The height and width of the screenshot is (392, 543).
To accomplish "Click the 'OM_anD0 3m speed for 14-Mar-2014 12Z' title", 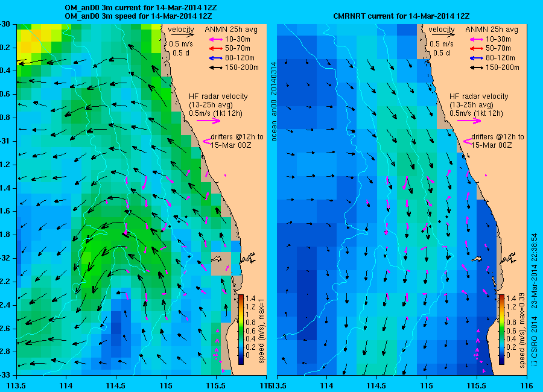I will pos(138,16).
